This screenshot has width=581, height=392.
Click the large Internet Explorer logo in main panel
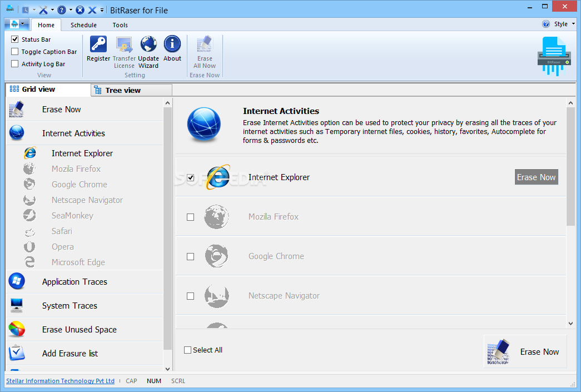click(218, 177)
